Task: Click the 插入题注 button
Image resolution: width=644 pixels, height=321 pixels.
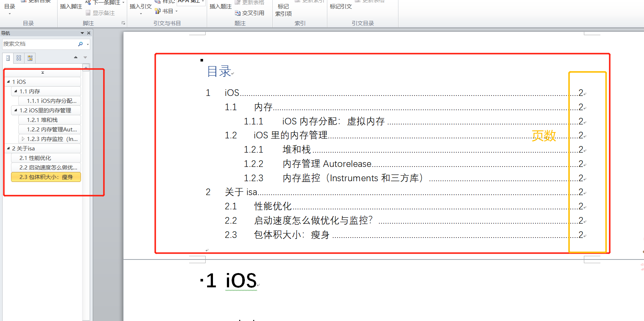Action: pyautogui.click(x=220, y=7)
